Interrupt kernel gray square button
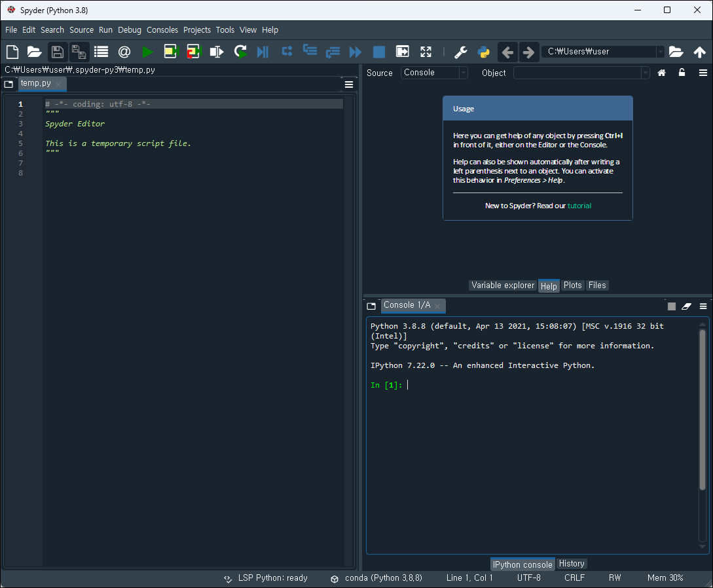Screen dimensions: 713x588 point(672,306)
